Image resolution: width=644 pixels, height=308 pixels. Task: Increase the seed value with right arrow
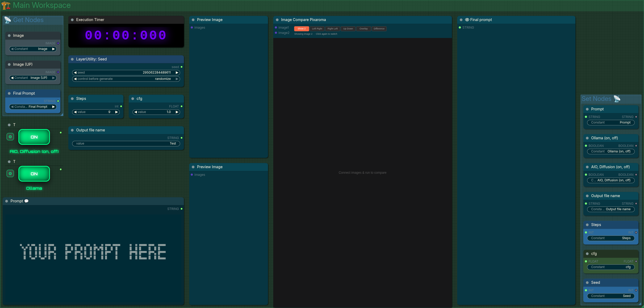pos(177,73)
